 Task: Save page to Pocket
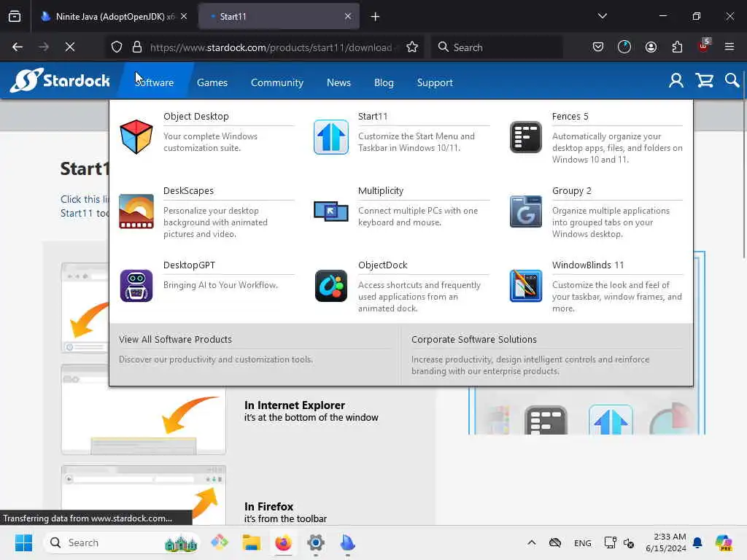tap(598, 47)
